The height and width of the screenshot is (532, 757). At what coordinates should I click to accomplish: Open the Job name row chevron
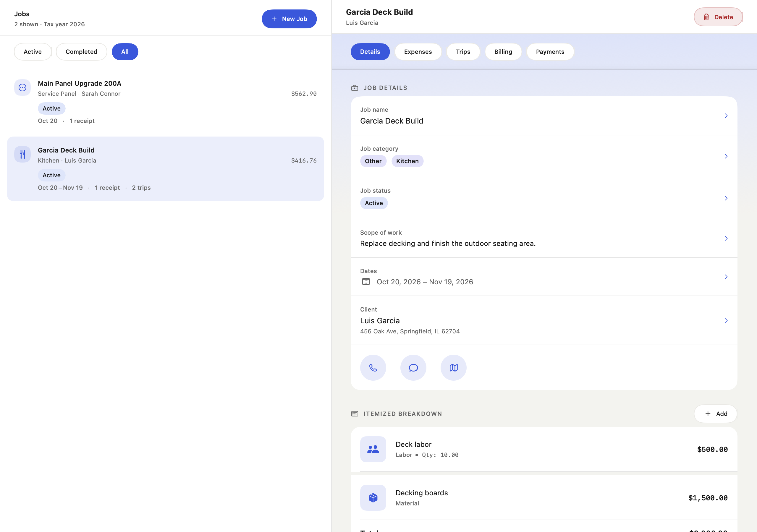click(x=726, y=116)
